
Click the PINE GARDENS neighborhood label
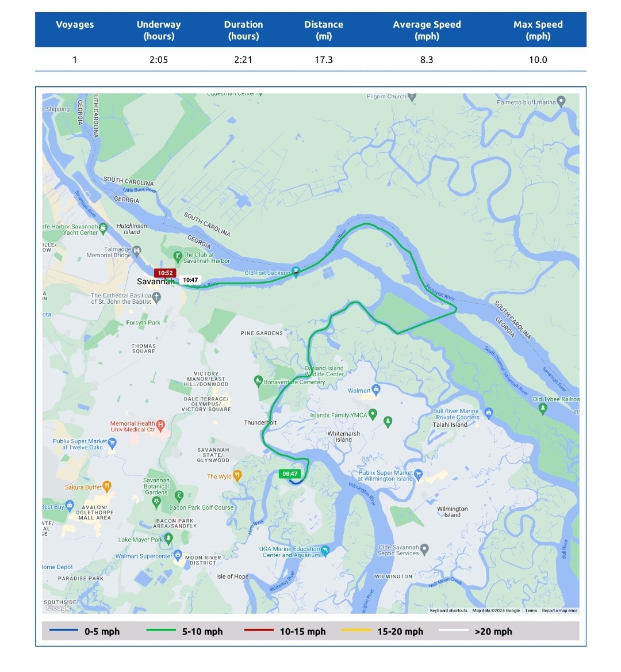[x=262, y=333]
